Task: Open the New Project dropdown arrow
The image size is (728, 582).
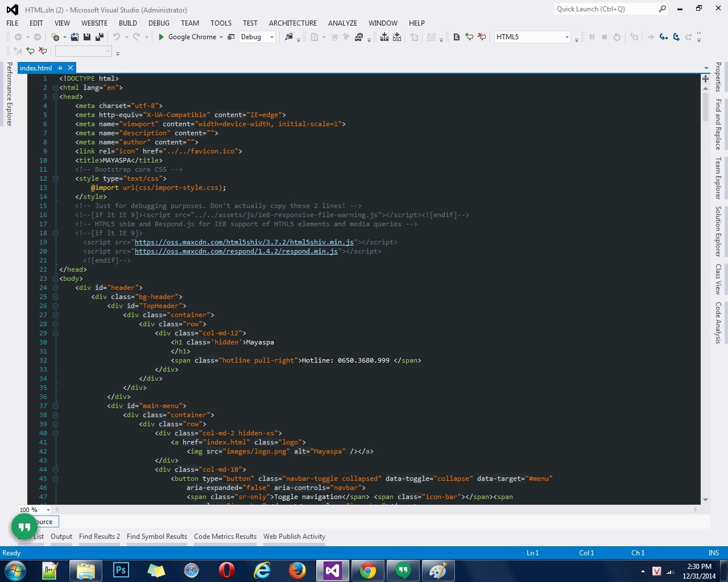Action: [65, 37]
